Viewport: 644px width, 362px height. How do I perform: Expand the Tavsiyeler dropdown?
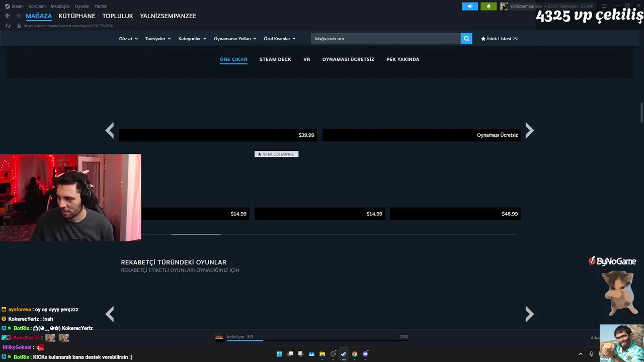158,39
